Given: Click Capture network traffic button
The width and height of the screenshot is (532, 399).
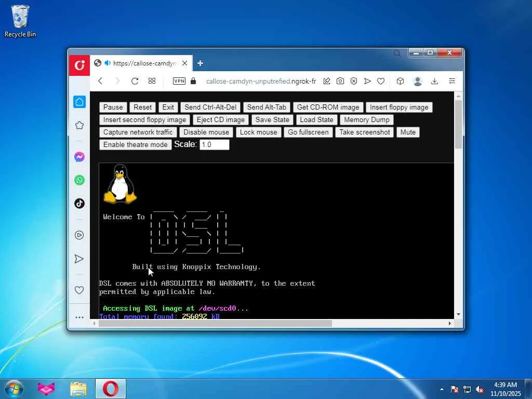Looking at the screenshot, I should (x=138, y=132).
